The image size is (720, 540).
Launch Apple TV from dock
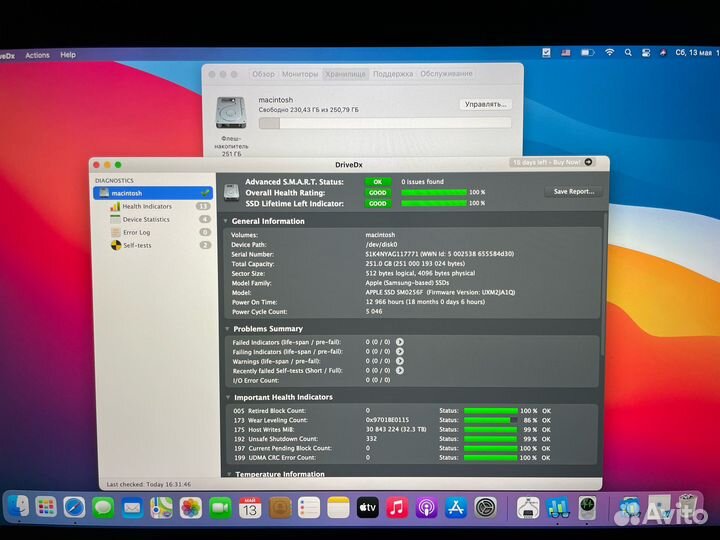[x=368, y=508]
